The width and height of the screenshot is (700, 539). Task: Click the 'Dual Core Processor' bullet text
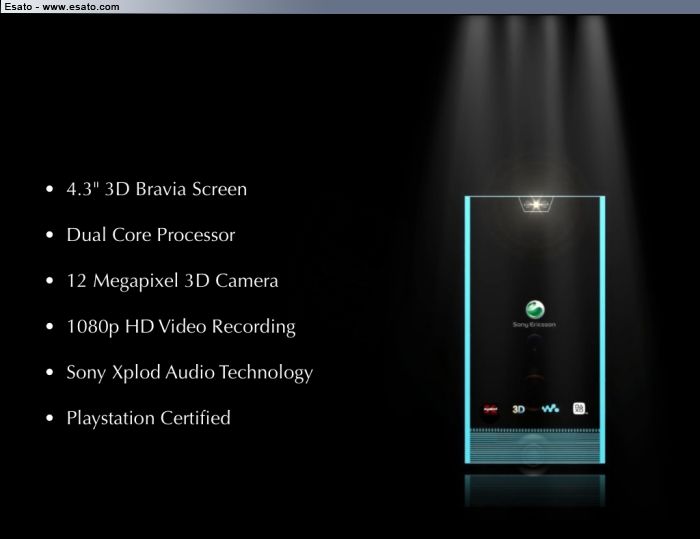150,235
